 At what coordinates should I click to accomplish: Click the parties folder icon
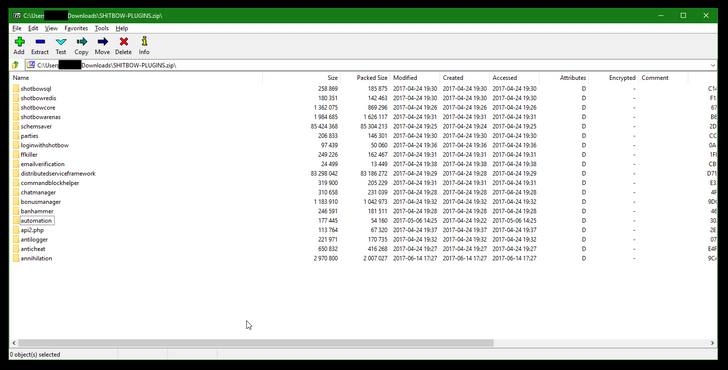click(x=16, y=136)
